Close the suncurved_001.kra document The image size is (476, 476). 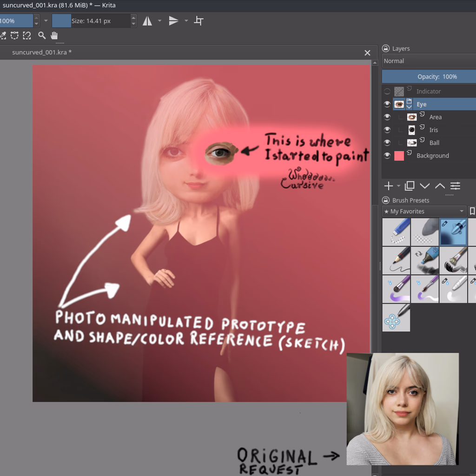coord(367,53)
